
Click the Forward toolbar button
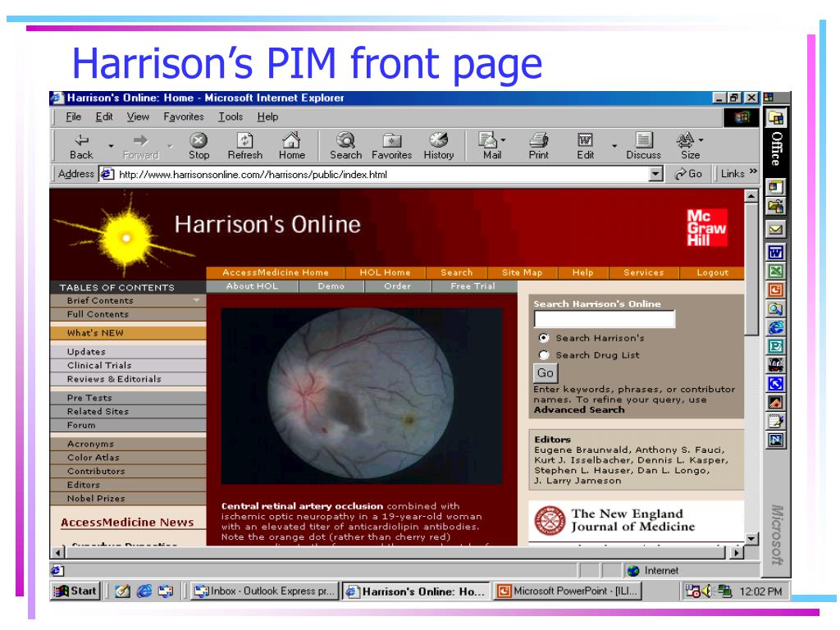pyautogui.click(x=141, y=146)
